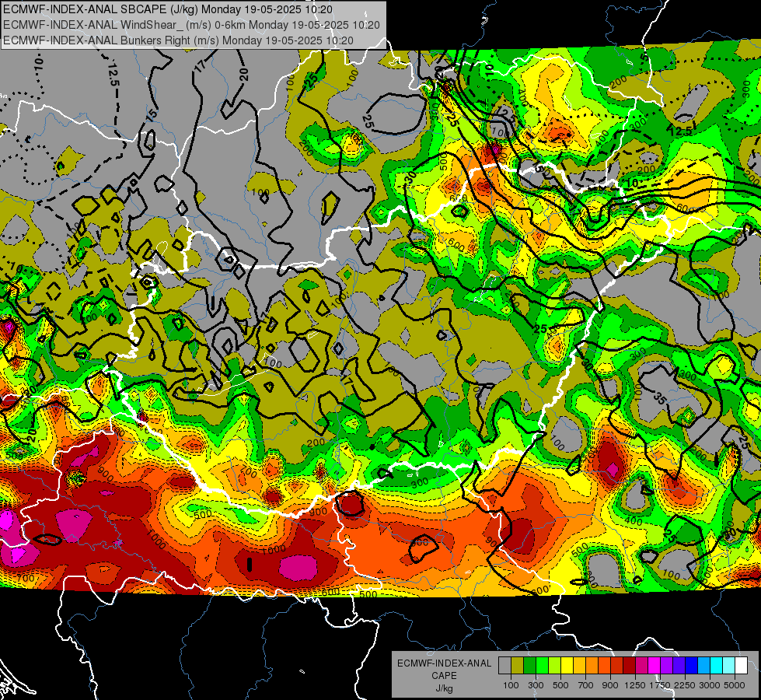Click the SBCAPE title line at top
The width and height of the screenshot is (761, 700).
pos(168,9)
